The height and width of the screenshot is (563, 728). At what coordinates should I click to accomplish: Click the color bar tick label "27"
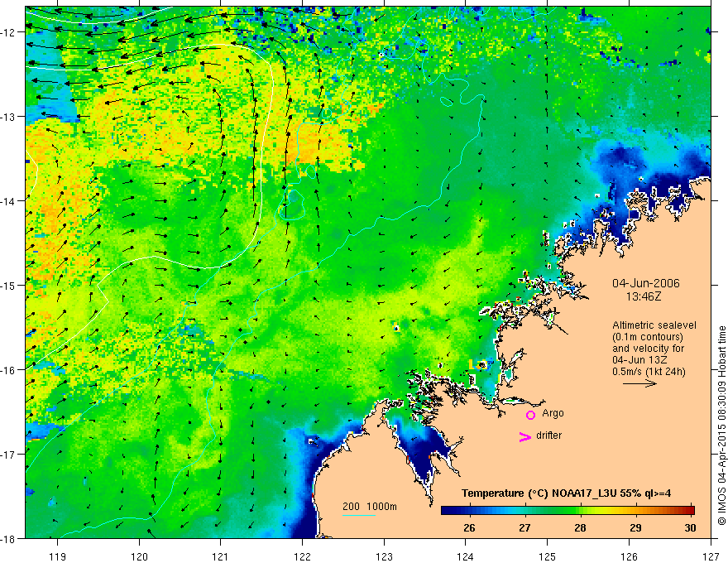click(x=524, y=527)
